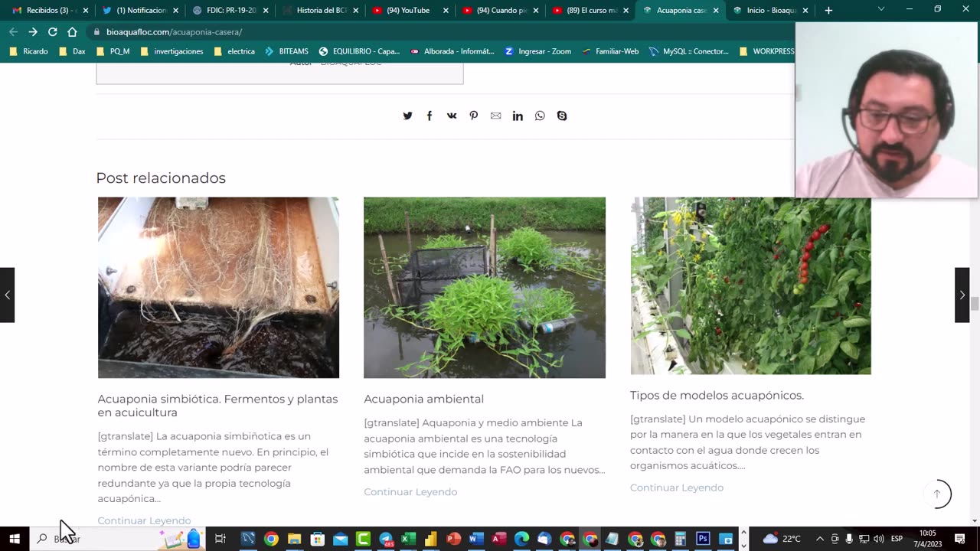Switch to (89) El curso YouTube tab
Viewport: 980px width, 551px height.
tap(591, 10)
